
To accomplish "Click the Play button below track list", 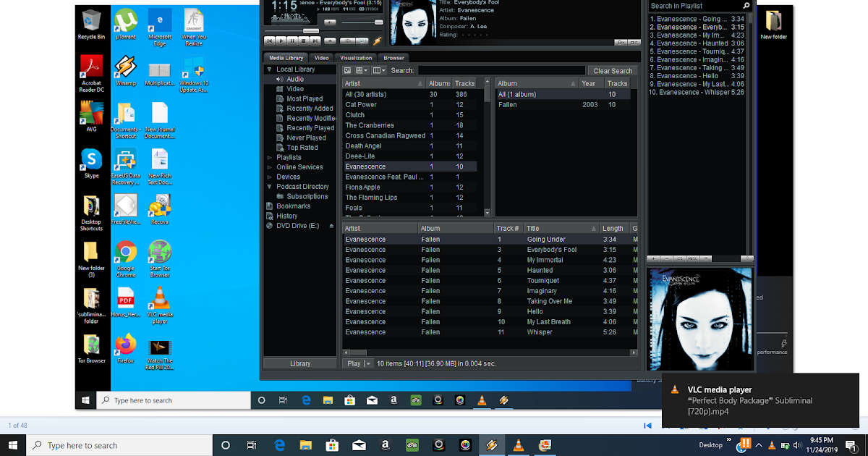I will coord(354,363).
